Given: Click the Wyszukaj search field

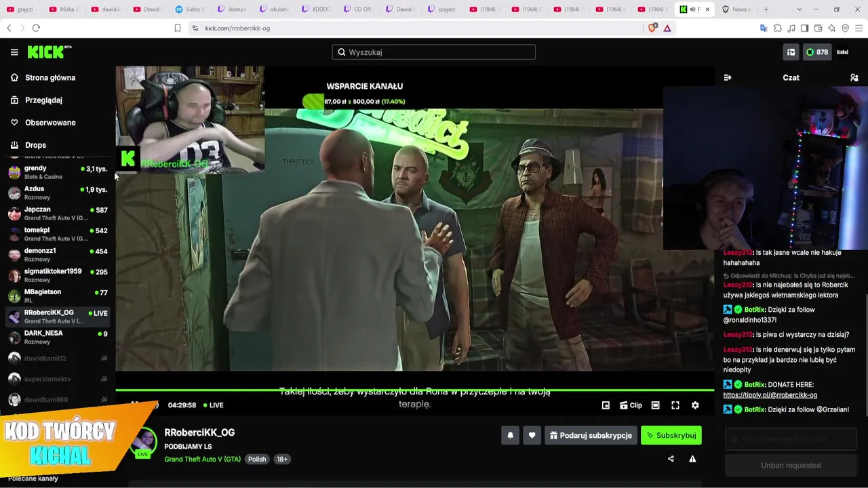Looking at the screenshot, I should pos(434,52).
